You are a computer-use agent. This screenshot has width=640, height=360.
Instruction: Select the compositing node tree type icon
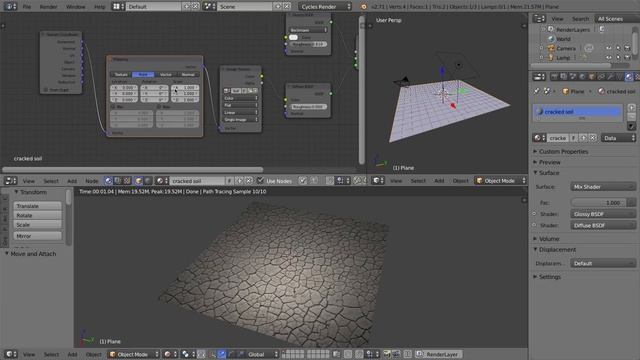click(118, 180)
